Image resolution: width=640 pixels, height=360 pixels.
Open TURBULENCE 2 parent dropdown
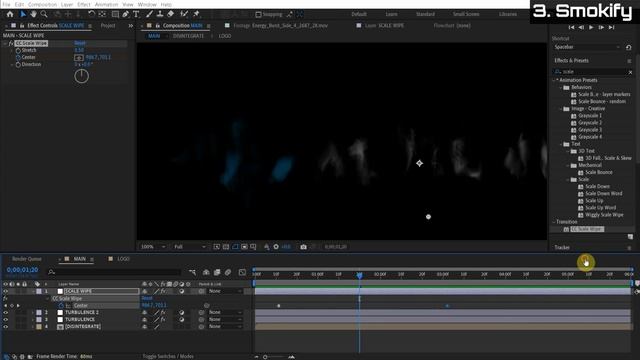click(x=225, y=313)
